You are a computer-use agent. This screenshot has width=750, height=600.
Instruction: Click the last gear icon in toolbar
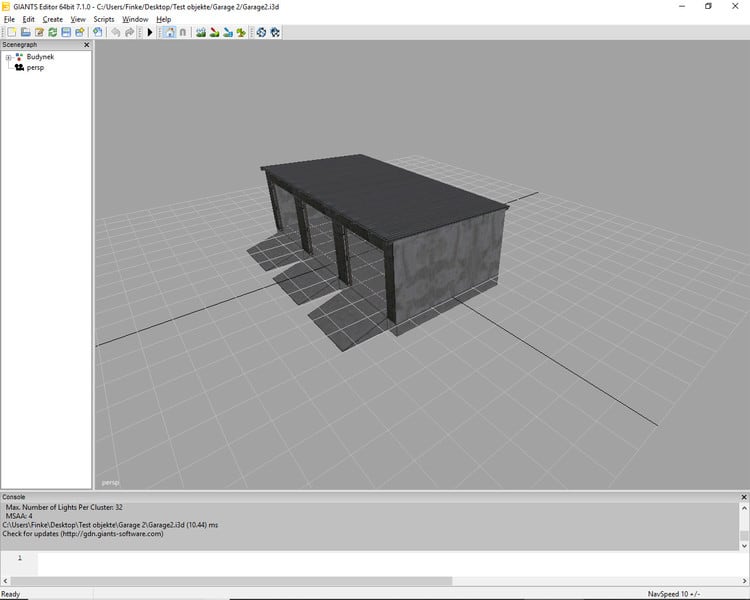tap(274, 32)
